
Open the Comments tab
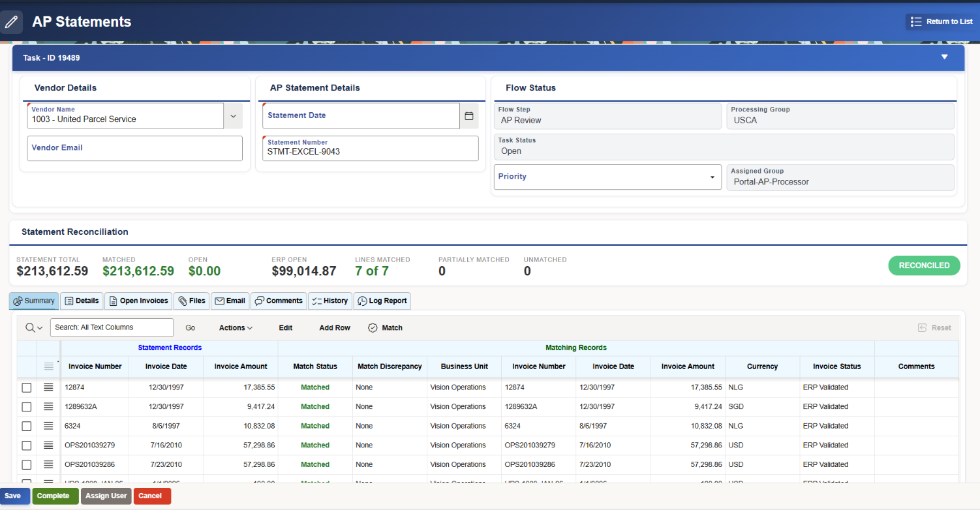(279, 301)
